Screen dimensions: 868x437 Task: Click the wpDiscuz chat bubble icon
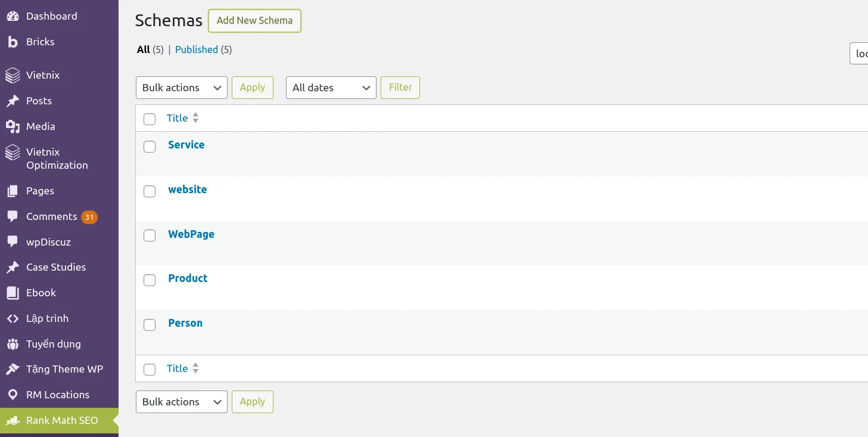(13, 242)
